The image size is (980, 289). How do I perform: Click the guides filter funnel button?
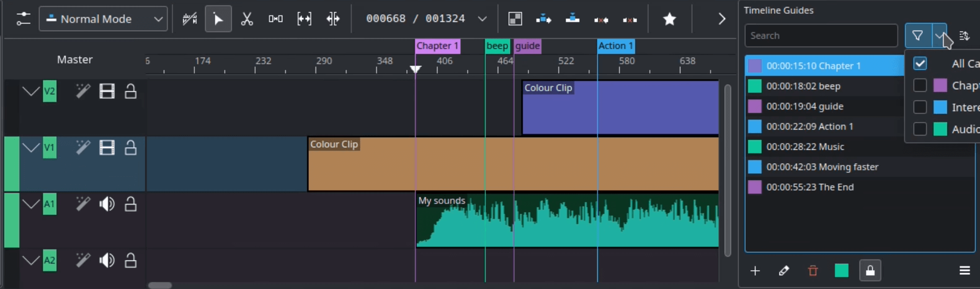(x=917, y=36)
